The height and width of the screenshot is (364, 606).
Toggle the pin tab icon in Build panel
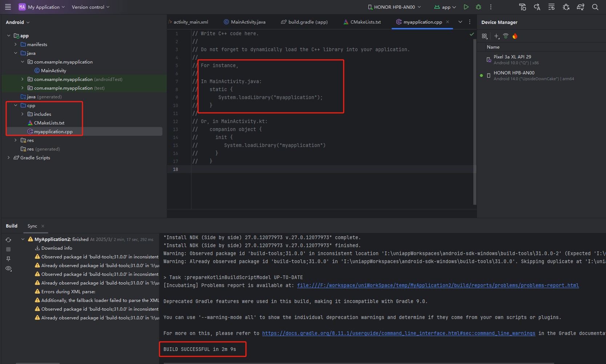[8, 259]
